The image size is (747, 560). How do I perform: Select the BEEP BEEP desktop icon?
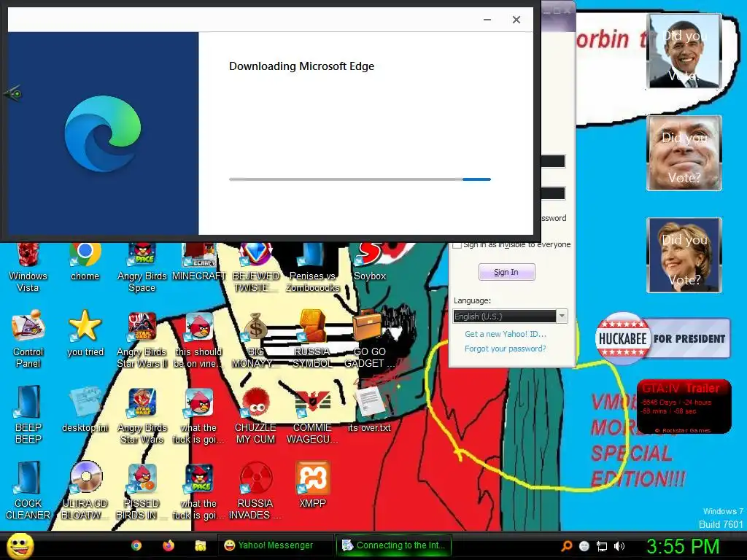tap(28, 415)
